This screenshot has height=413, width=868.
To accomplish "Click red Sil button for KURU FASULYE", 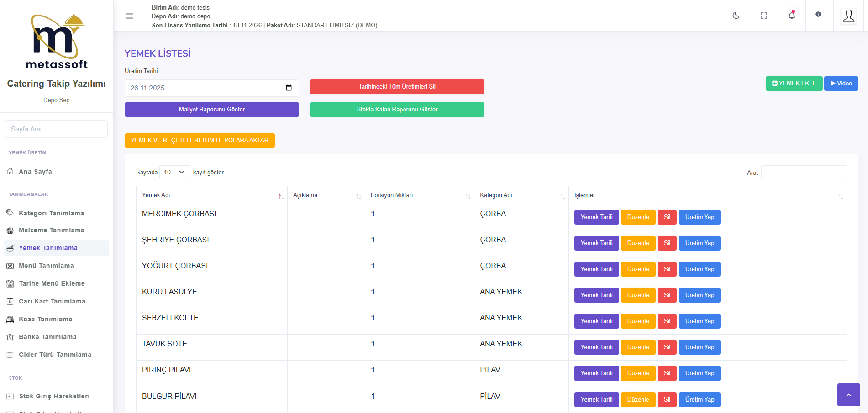I will [667, 295].
